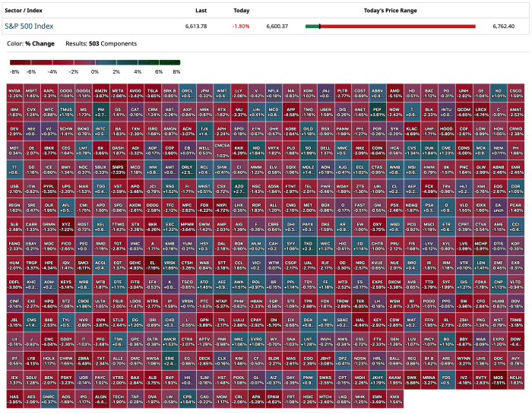Click the PYPL tile in the heatmap
Viewport: 532px width, 414px height.
coord(49,188)
